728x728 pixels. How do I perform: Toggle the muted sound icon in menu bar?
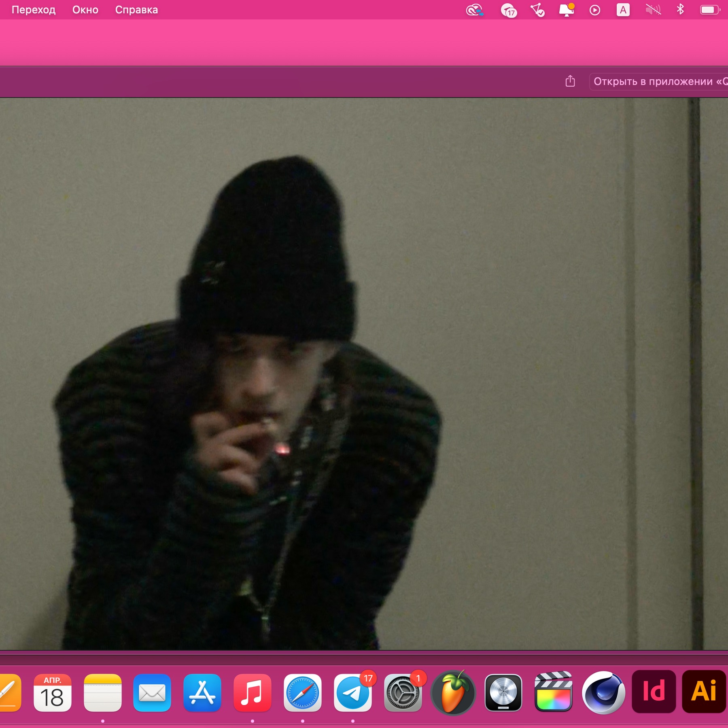[653, 10]
